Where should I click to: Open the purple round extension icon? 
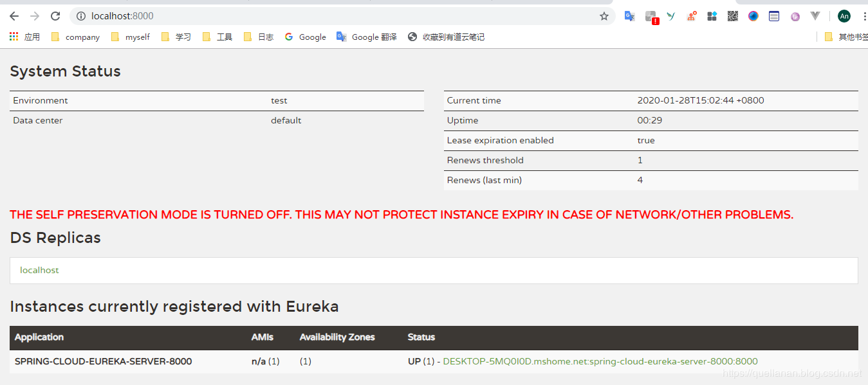pos(795,17)
